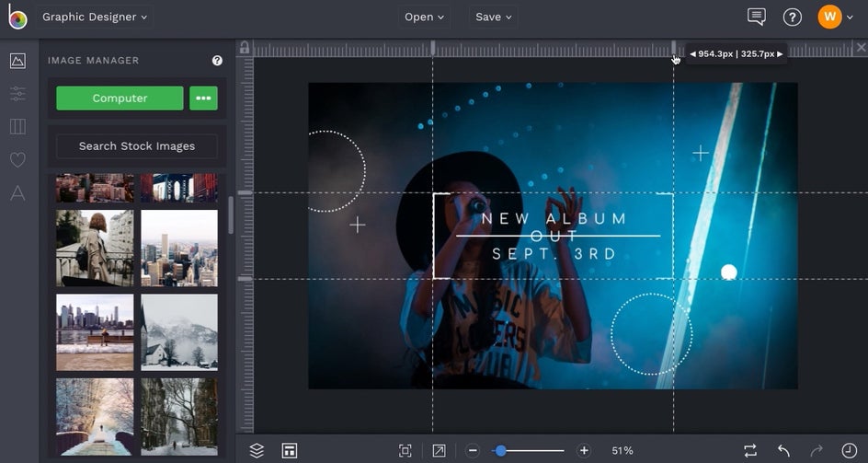This screenshot has width=868, height=463.
Task: Select the bridge thumbnail above the aerial skyline
Action: (x=179, y=188)
